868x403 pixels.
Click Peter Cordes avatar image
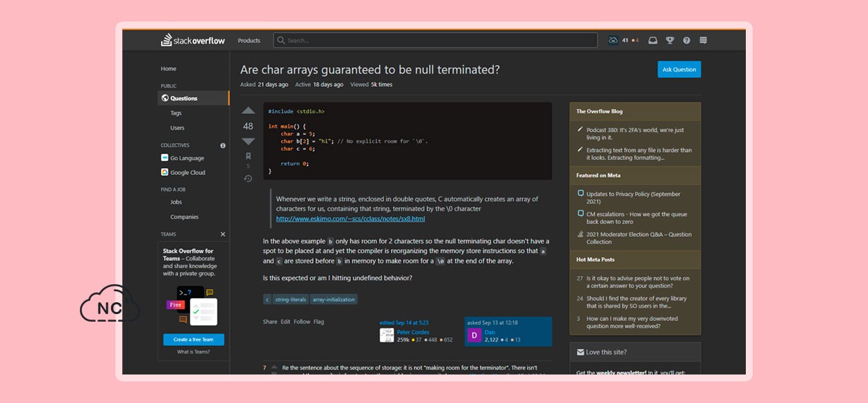coord(387,335)
